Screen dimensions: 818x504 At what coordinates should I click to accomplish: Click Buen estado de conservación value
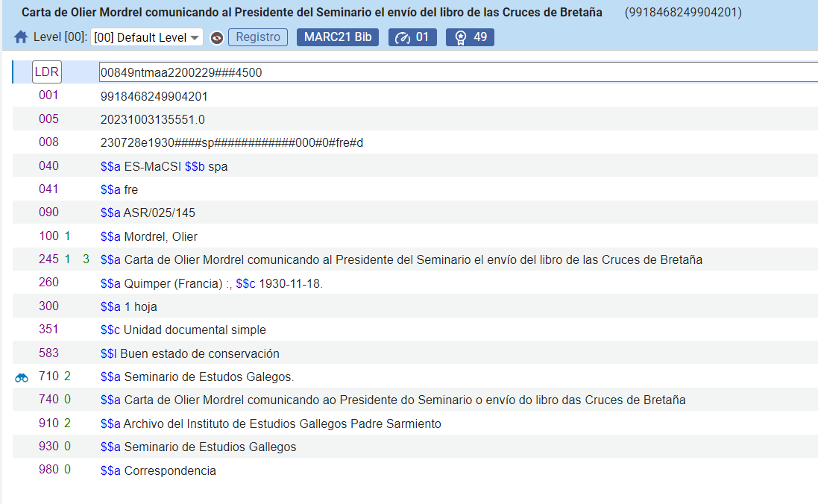pos(200,353)
